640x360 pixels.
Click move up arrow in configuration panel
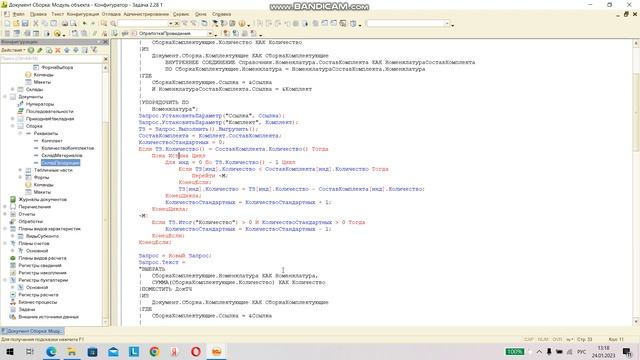[67, 50]
